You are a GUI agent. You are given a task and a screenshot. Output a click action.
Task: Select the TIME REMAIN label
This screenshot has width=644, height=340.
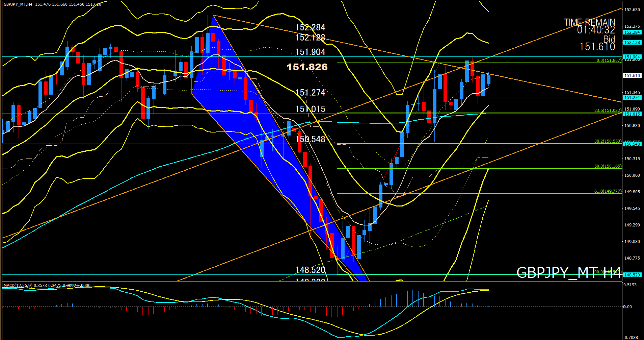tap(589, 22)
